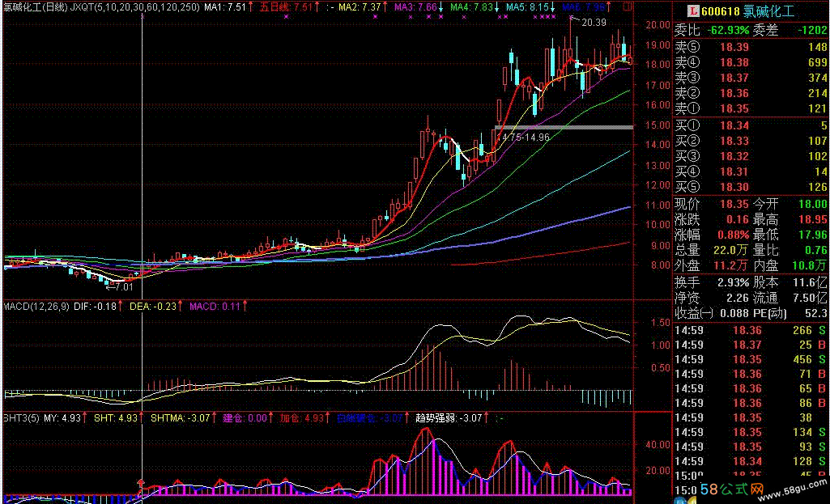Select the 卖⑤ 18.39 ask row
Screen dimensions: 830x504
(751, 47)
